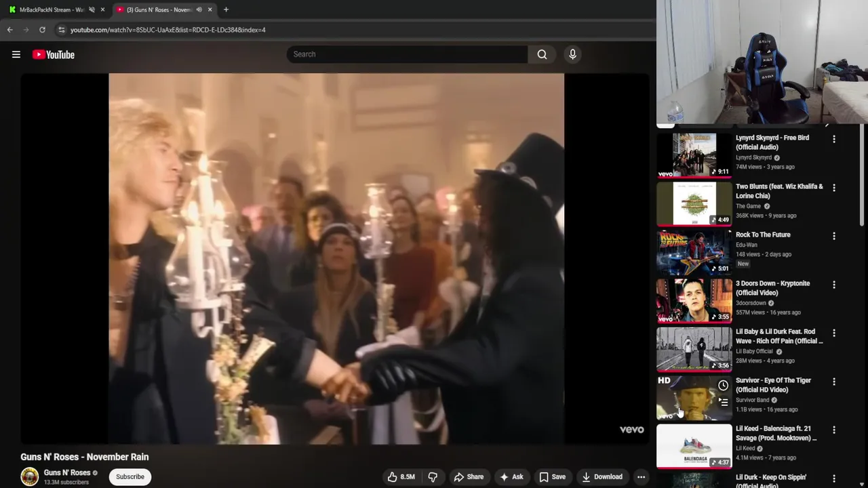
Task: Start voice search with the microphone
Action: click(x=572, y=54)
